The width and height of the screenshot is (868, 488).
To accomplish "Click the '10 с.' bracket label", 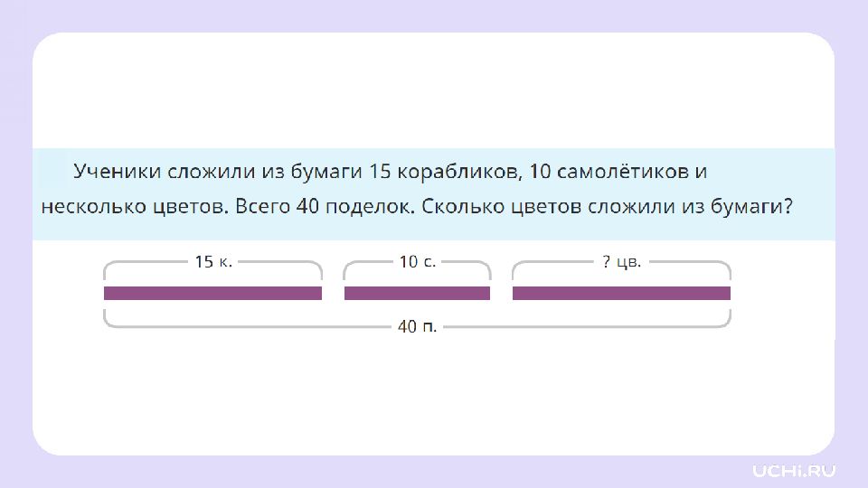I will click(418, 262).
